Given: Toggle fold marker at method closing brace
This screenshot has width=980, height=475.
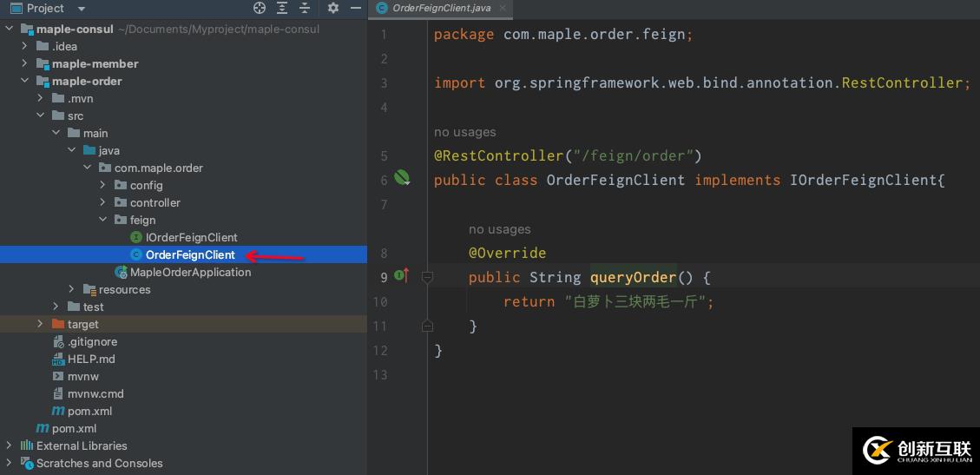Looking at the screenshot, I should point(427,326).
